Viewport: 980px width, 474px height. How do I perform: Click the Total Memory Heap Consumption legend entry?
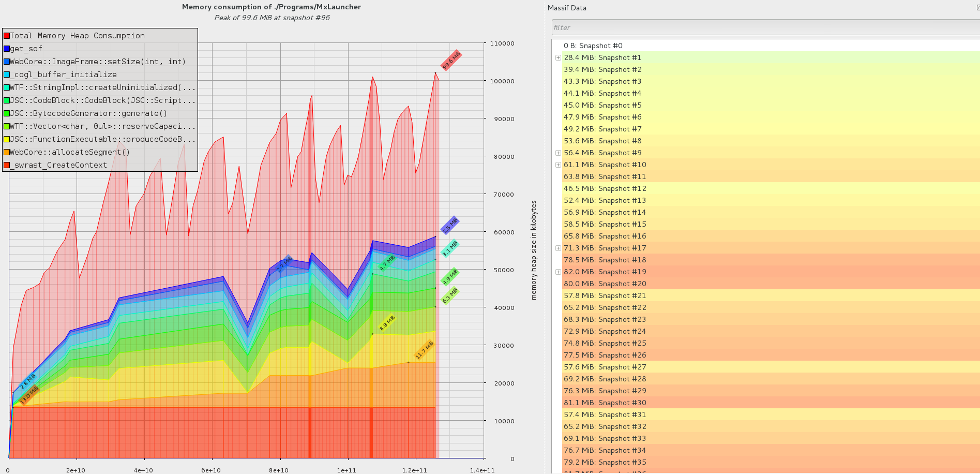click(x=77, y=36)
